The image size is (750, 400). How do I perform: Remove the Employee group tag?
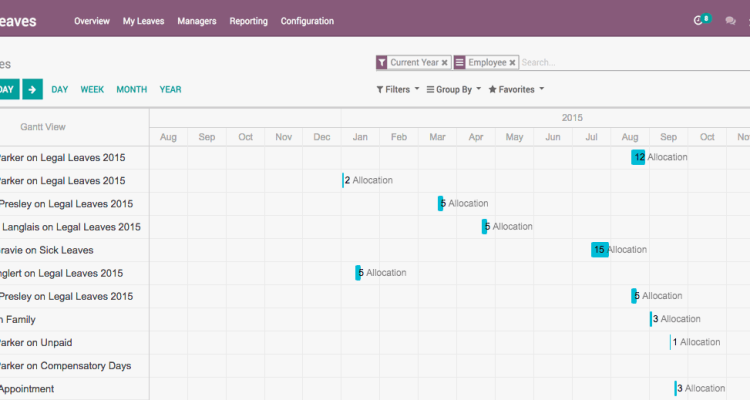(x=512, y=63)
